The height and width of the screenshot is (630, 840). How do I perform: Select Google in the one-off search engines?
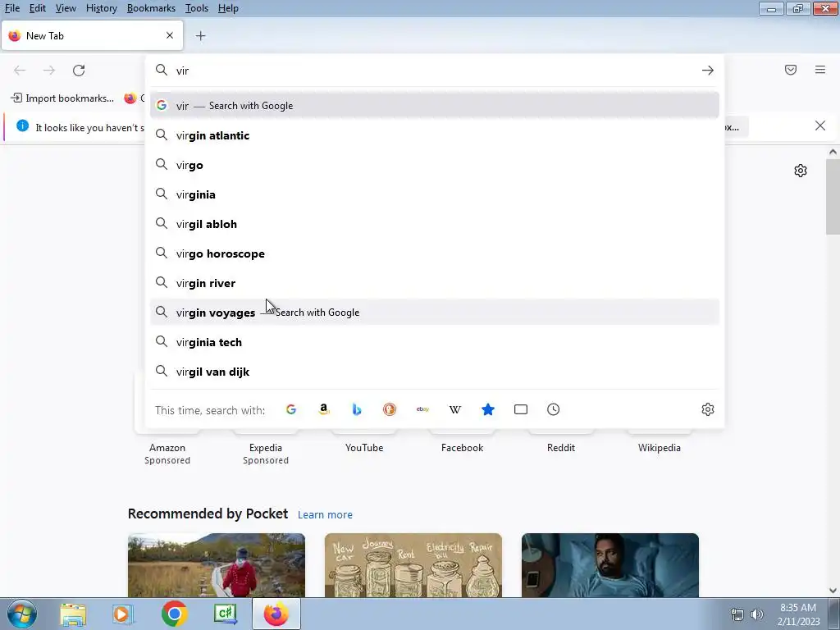click(x=291, y=410)
